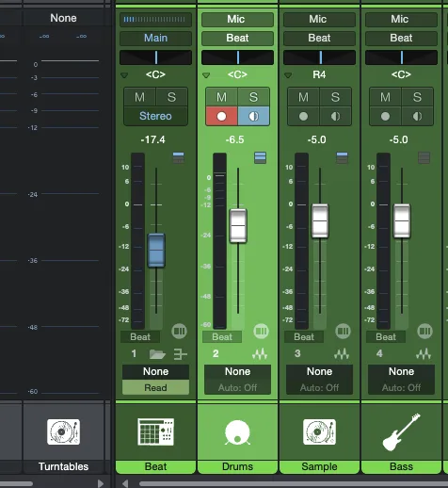Open the folder icon on channel 1
448x488 pixels.
click(x=157, y=354)
